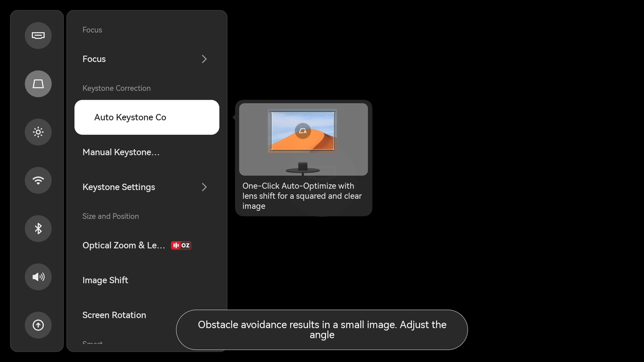Viewport: 644px width, 362px height.
Task: Open the Bluetooth settings icon
Action: (x=38, y=229)
